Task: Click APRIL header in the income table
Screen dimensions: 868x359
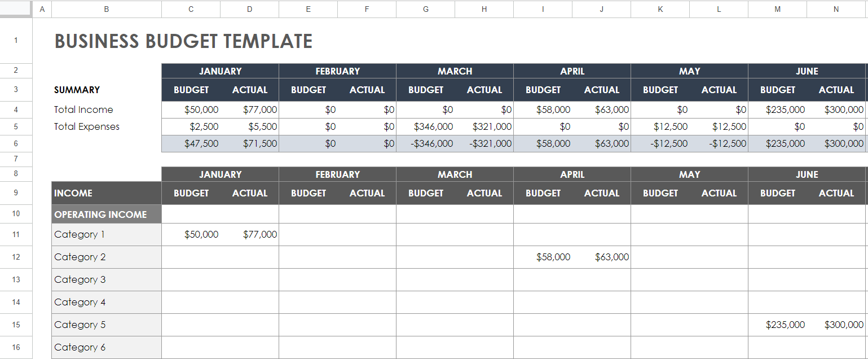Action: click(572, 174)
